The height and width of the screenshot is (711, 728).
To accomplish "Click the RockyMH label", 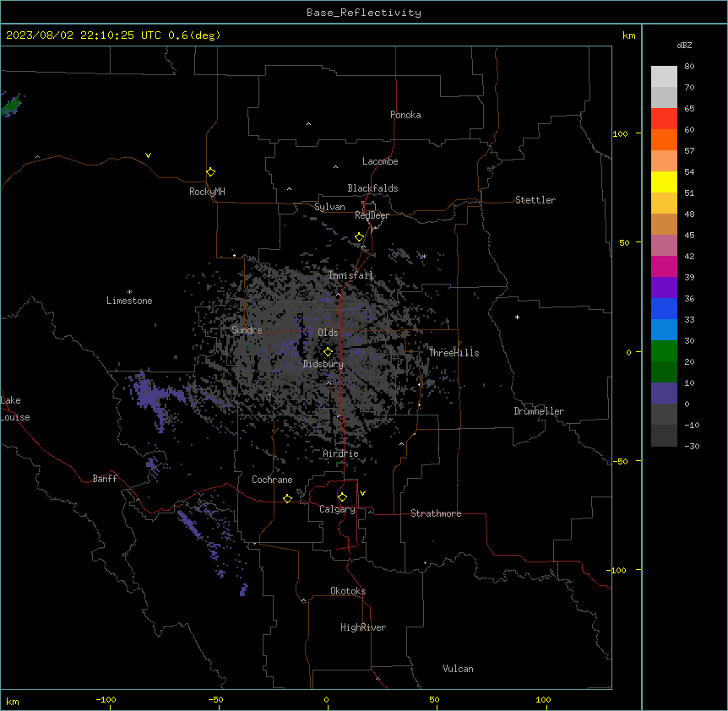I will (207, 192).
